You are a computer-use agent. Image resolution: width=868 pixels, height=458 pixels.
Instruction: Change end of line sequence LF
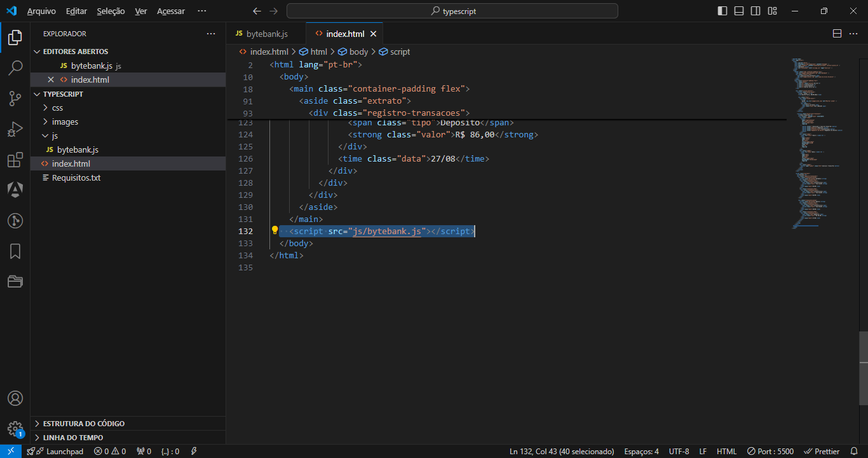(703, 451)
